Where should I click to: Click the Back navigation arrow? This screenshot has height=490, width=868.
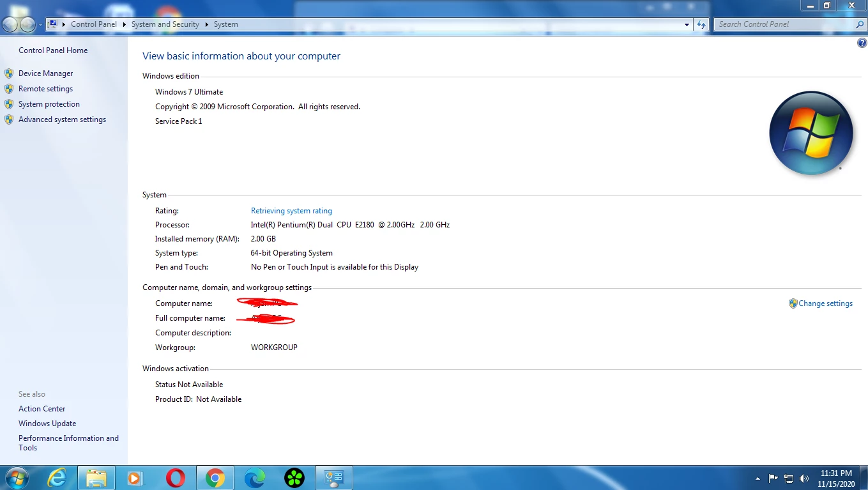(10, 24)
